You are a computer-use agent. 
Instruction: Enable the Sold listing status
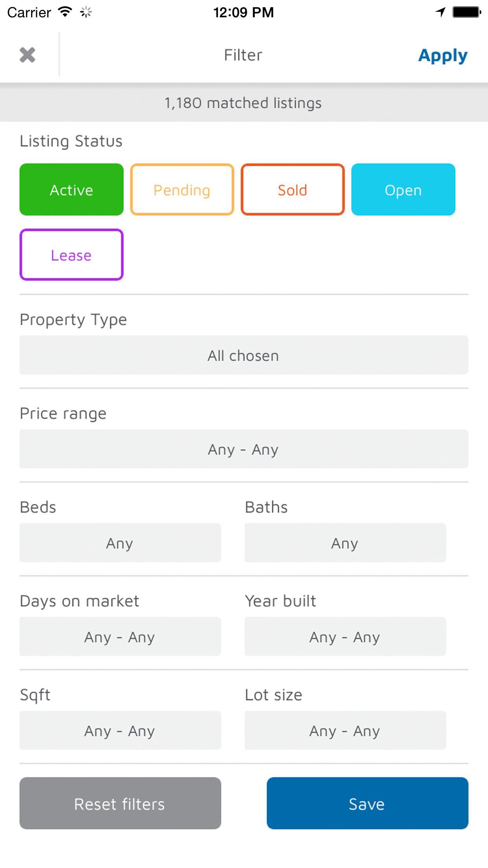[x=293, y=189]
